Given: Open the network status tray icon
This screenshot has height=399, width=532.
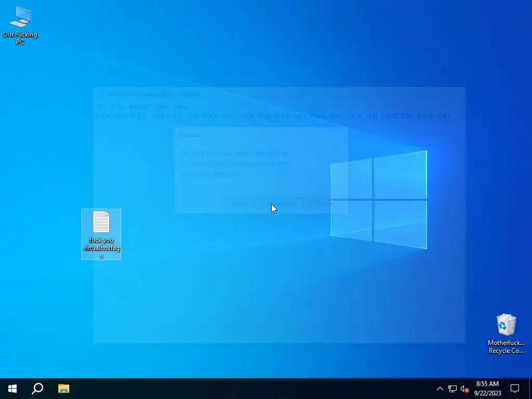Looking at the screenshot, I should click(x=453, y=389).
